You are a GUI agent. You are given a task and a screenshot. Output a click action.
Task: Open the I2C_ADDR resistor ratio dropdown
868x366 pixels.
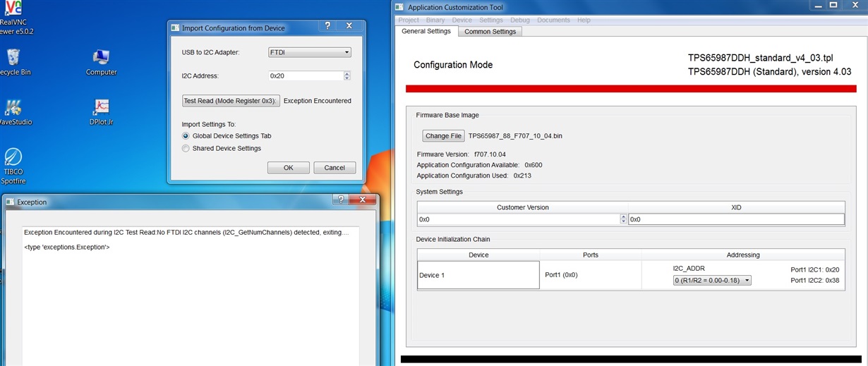pos(712,280)
